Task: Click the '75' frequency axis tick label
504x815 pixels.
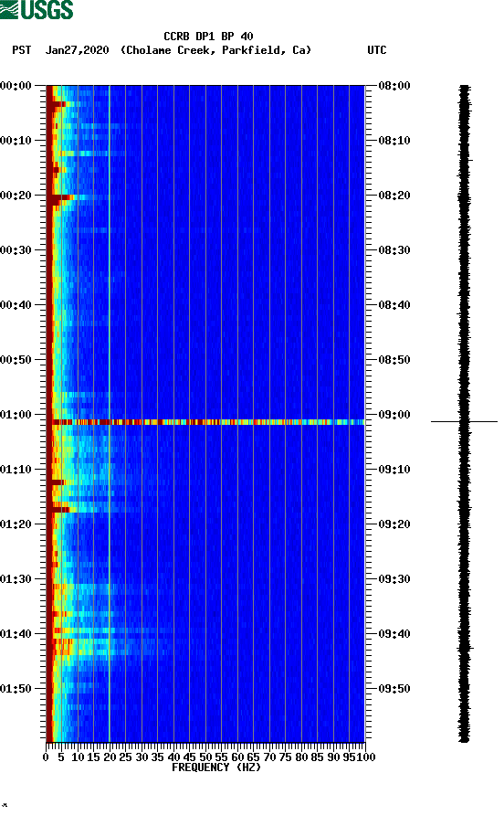Action: [285, 757]
